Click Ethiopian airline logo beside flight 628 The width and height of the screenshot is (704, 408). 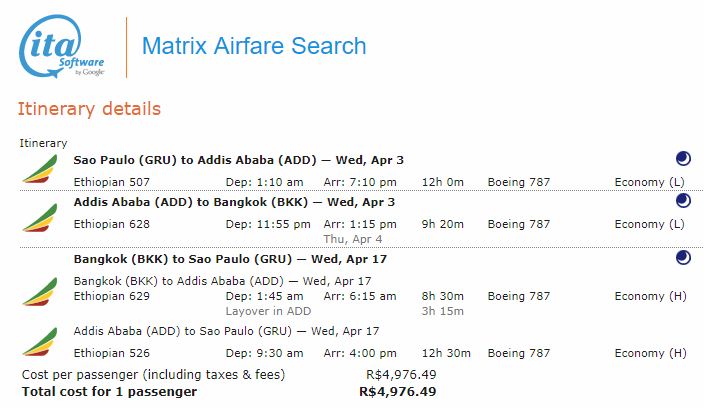40,218
